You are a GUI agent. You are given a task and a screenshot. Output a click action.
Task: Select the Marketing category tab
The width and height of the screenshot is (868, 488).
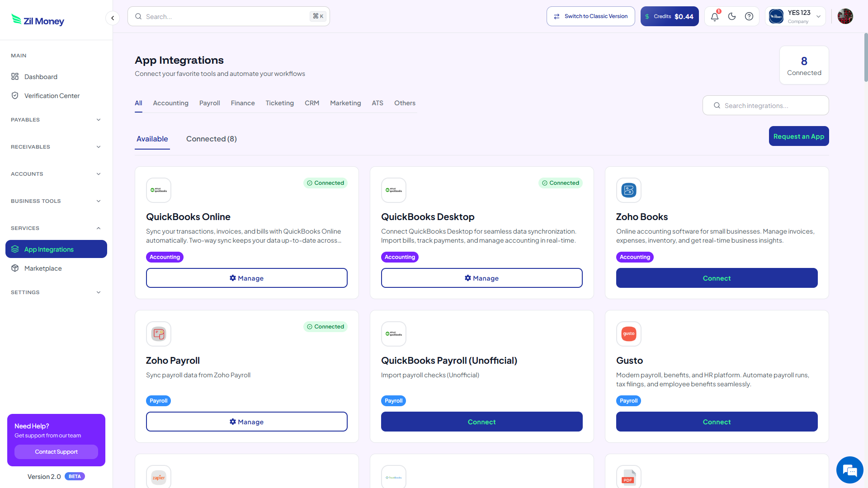point(345,103)
